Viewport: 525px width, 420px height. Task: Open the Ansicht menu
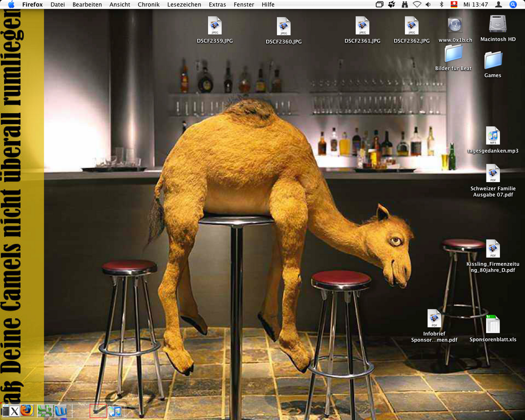point(119,4)
